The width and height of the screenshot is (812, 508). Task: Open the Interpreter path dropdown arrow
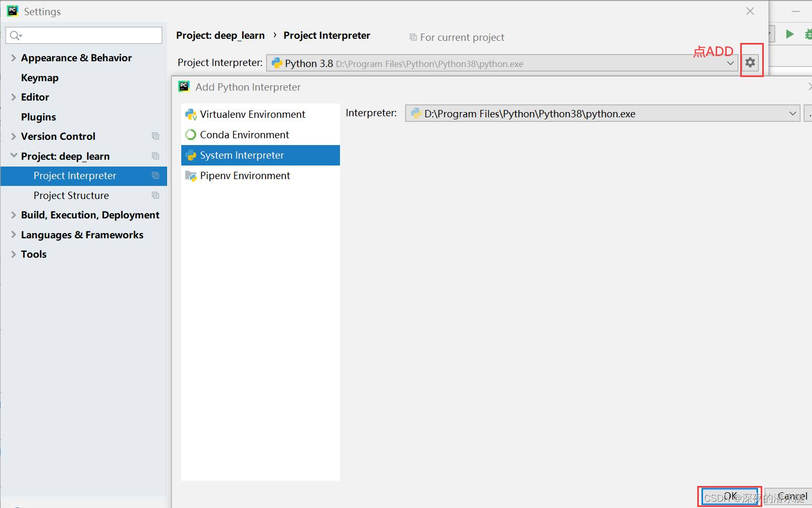pos(793,114)
